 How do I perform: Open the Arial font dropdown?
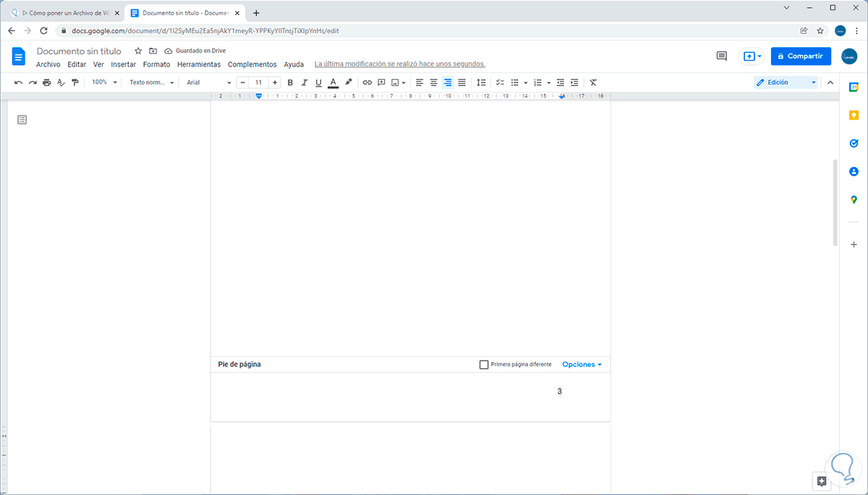(209, 82)
